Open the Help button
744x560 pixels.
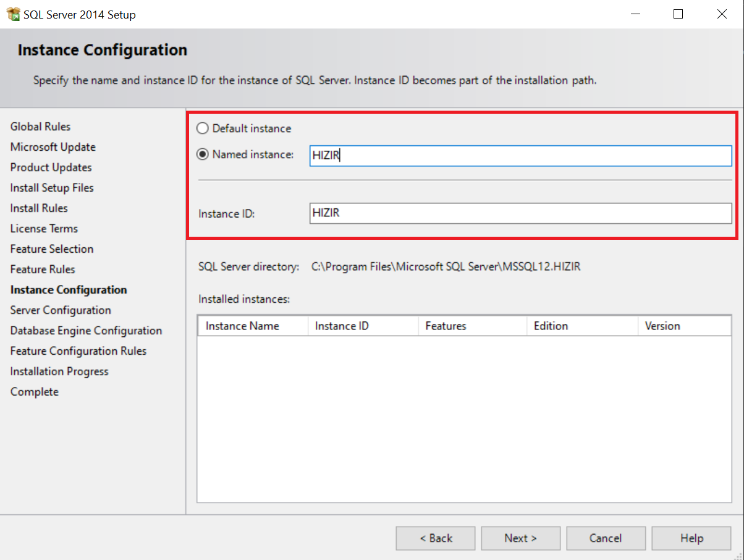(691, 538)
